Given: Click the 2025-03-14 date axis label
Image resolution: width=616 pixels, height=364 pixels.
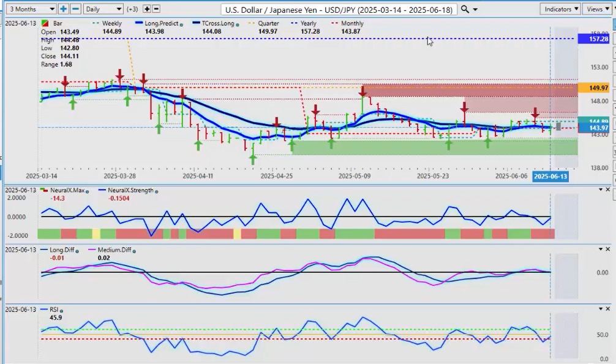Looking at the screenshot, I should click(x=41, y=176).
